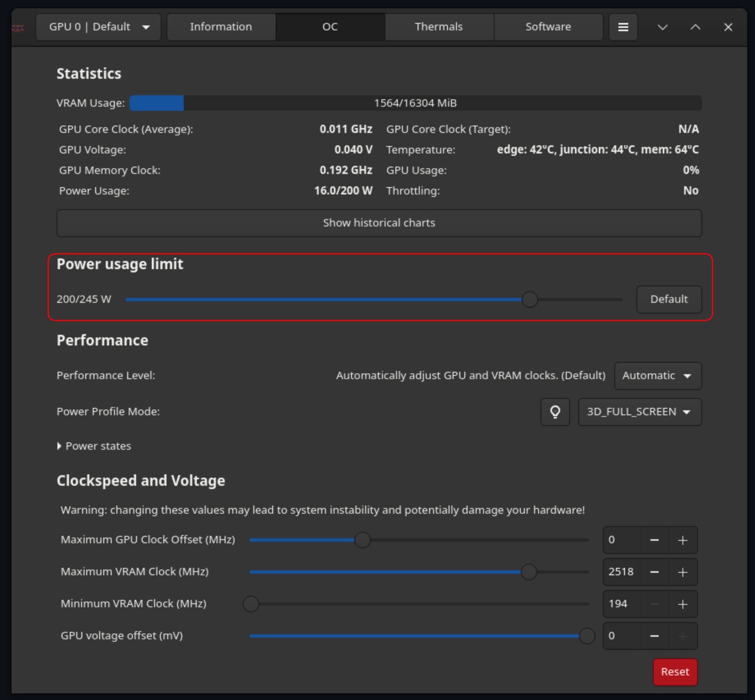Click the red Reset button

point(675,672)
